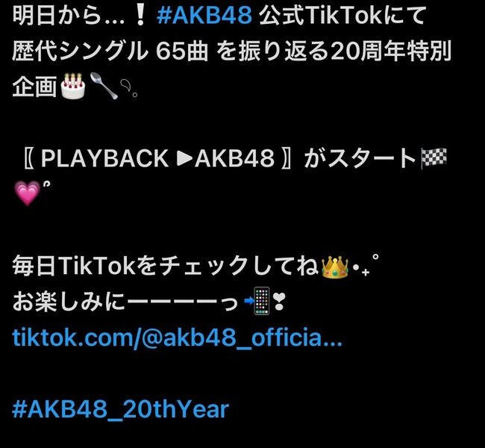The image size is (485, 448).
Task: Open the tiktok.com/@akb48_officia... link
Action: [178, 337]
